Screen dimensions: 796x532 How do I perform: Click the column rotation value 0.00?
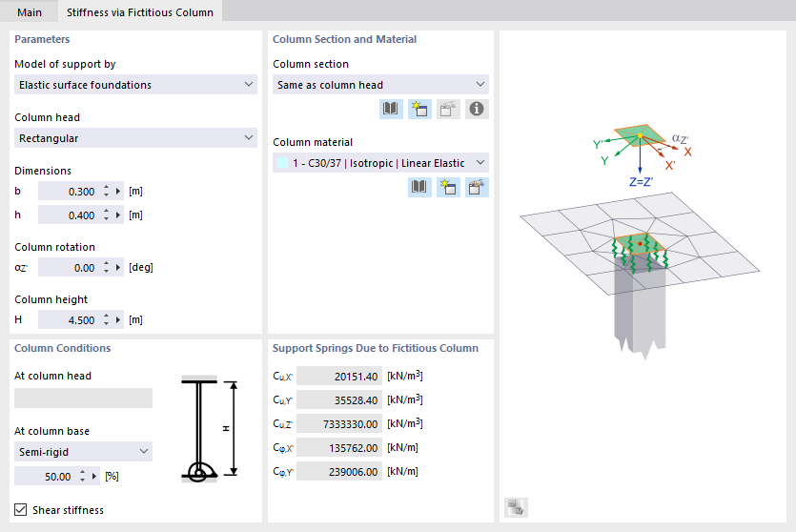coord(84,268)
